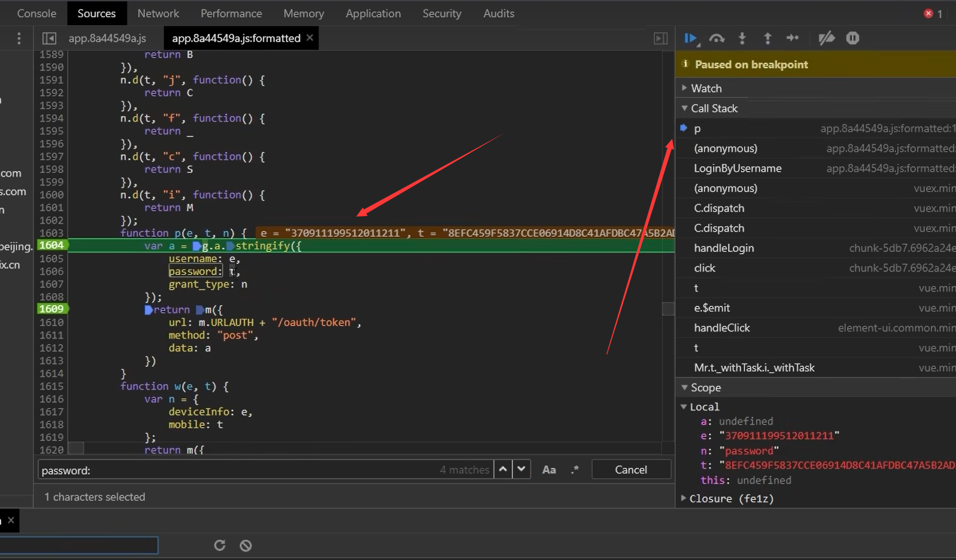Open the three-dot more options menu
The width and height of the screenshot is (956, 560).
[19, 38]
